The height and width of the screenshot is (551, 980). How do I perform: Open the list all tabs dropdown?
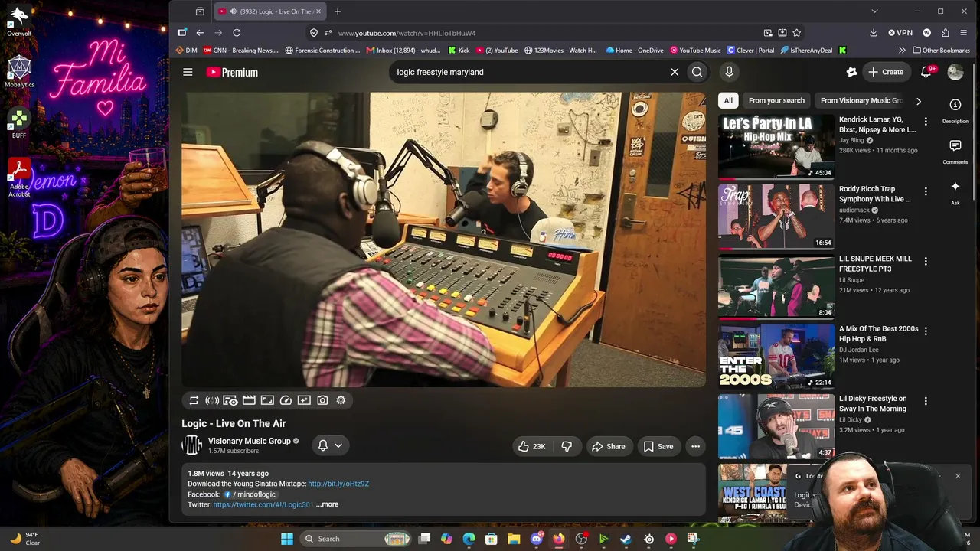pos(874,11)
